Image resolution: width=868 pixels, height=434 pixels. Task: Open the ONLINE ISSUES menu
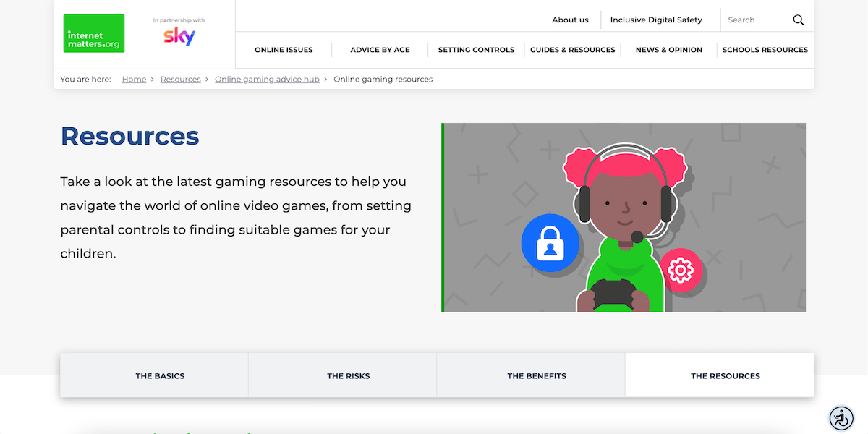click(284, 50)
